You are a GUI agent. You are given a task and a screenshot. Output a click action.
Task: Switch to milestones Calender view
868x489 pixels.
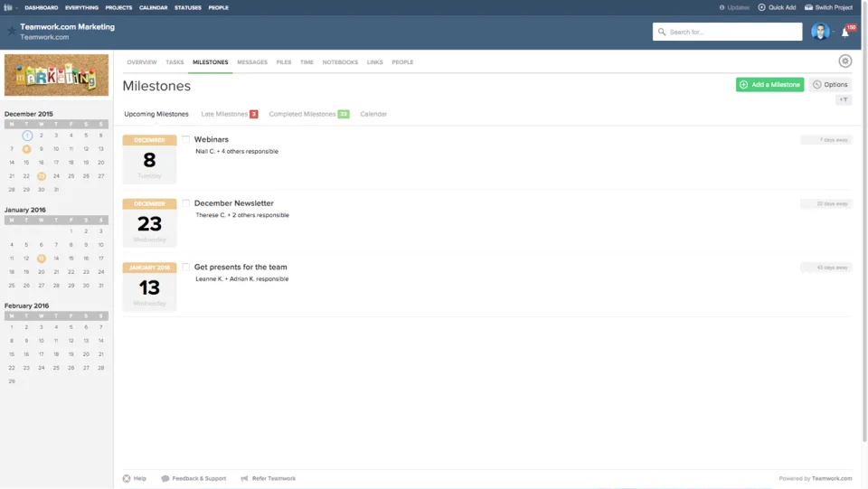(x=373, y=114)
